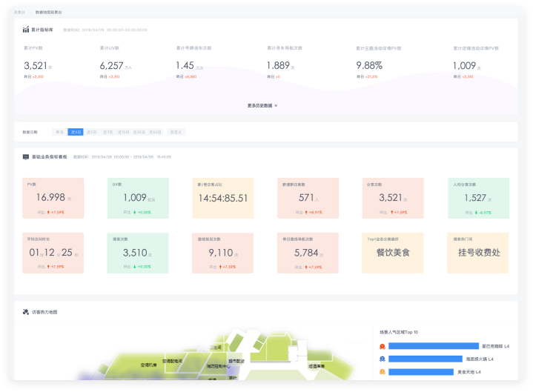533x392 pixels.
Task: Expand 更多历史数据 chevron
Action: [276, 106]
